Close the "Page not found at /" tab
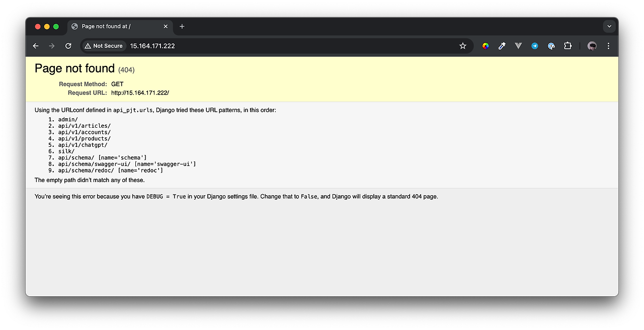The width and height of the screenshot is (644, 330). click(x=166, y=26)
